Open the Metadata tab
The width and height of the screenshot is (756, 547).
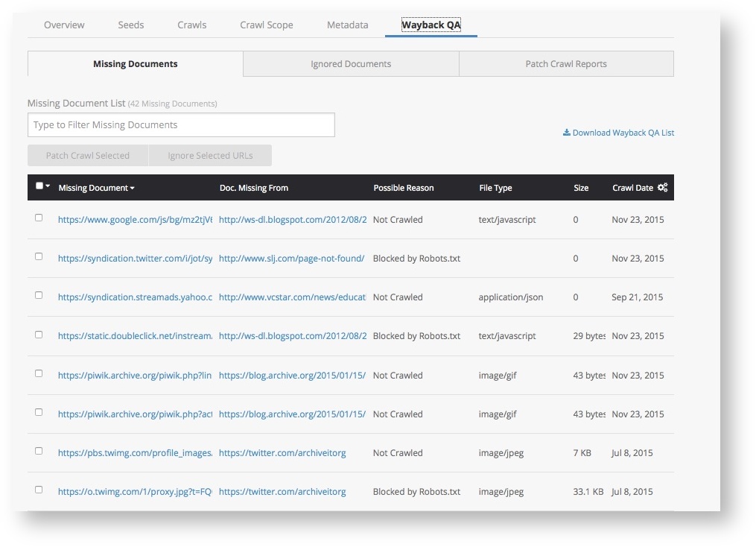tap(347, 25)
